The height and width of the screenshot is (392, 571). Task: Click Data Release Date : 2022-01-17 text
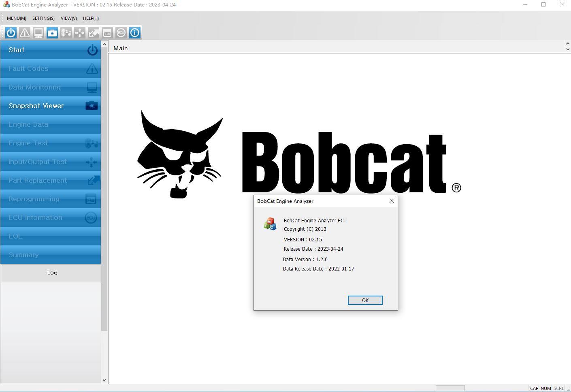coord(319,268)
